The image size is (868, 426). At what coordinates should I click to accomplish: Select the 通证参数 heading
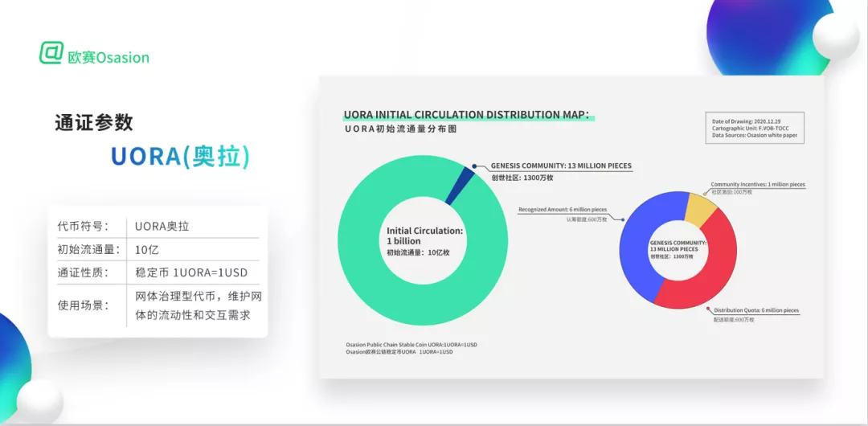pos(94,123)
